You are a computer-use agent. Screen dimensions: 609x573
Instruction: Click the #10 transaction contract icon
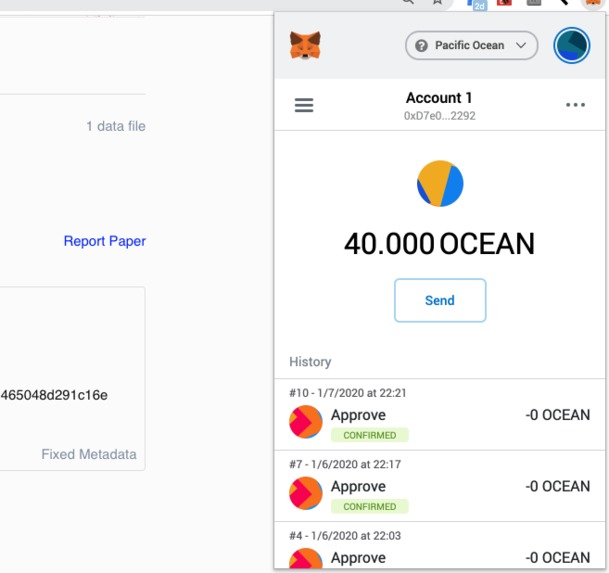(306, 422)
